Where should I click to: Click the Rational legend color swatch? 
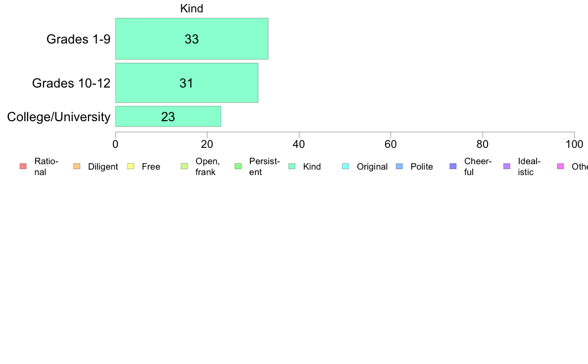pyautogui.click(x=23, y=167)
